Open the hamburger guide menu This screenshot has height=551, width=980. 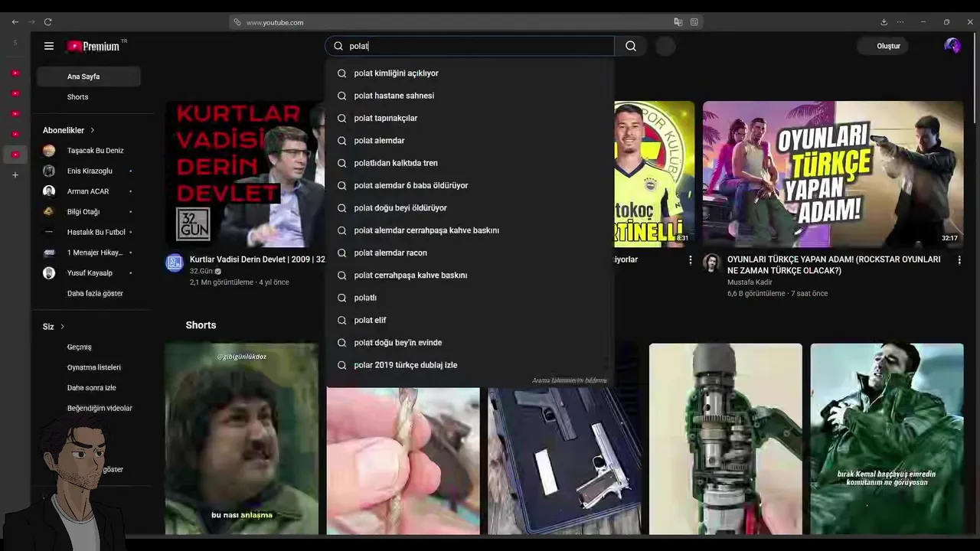point(49,46)
